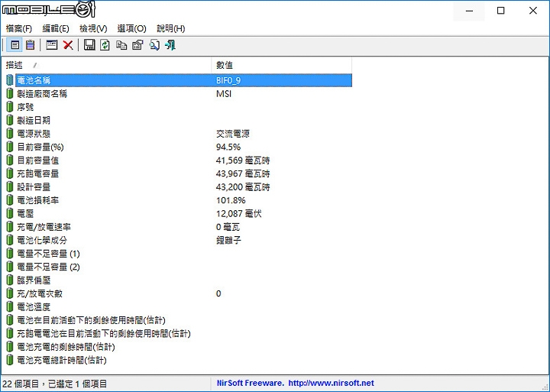Viewport: 550px width, 392px height.
Task: Select the 電量不足容量 (1) row
Action: tap(179, 254)
